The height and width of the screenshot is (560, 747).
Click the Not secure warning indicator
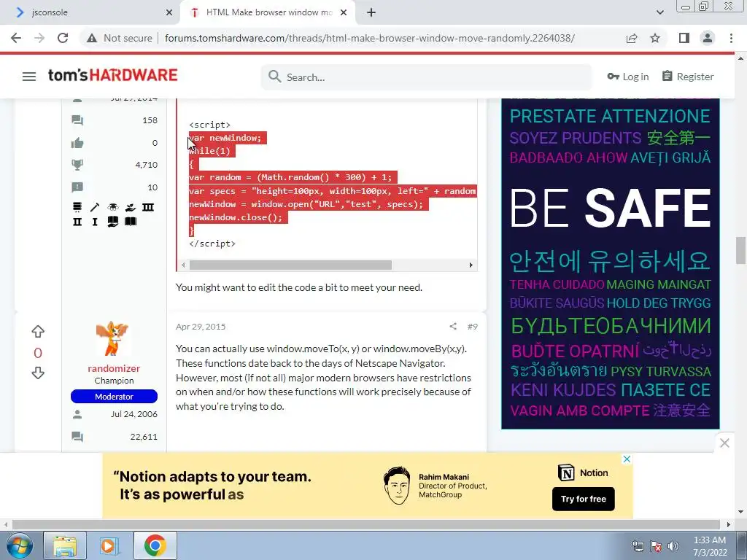pyautogui.click(x=120, y=38)
